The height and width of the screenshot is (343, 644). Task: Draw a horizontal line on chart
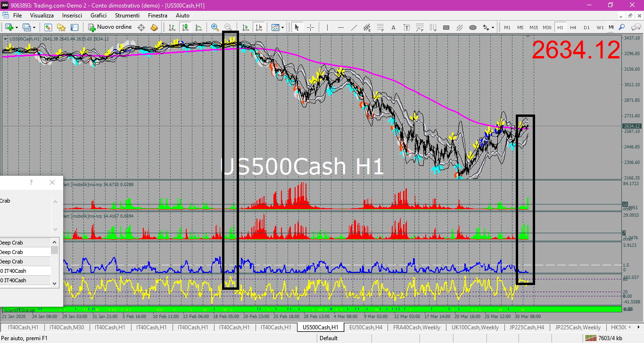point(340,27)
